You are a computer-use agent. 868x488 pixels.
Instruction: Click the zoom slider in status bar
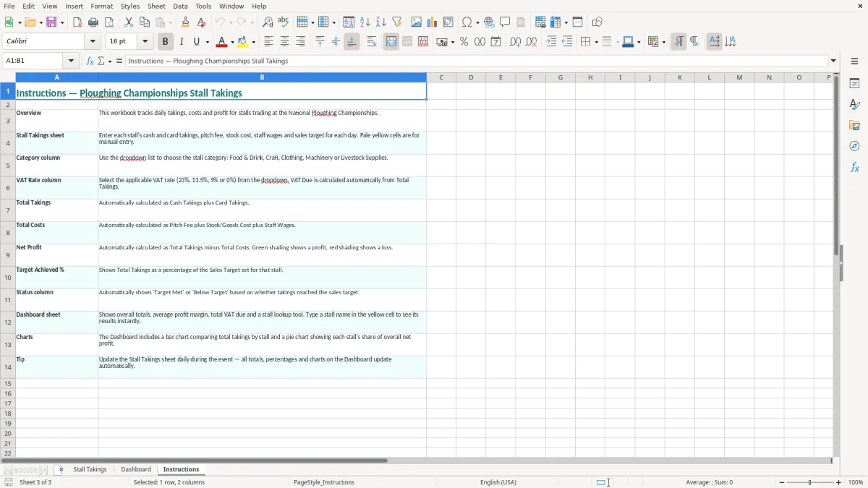pyautogui.click(x=810, y=482)
